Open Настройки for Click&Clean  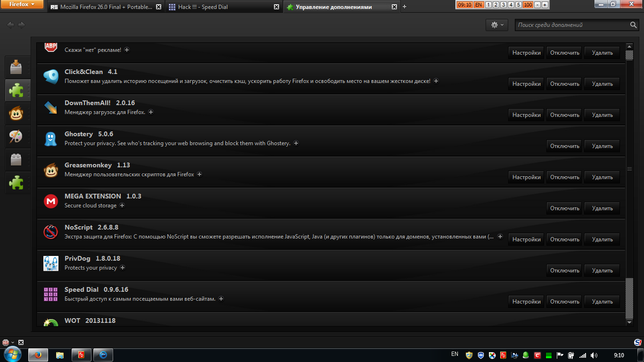[x=527, y=84]
